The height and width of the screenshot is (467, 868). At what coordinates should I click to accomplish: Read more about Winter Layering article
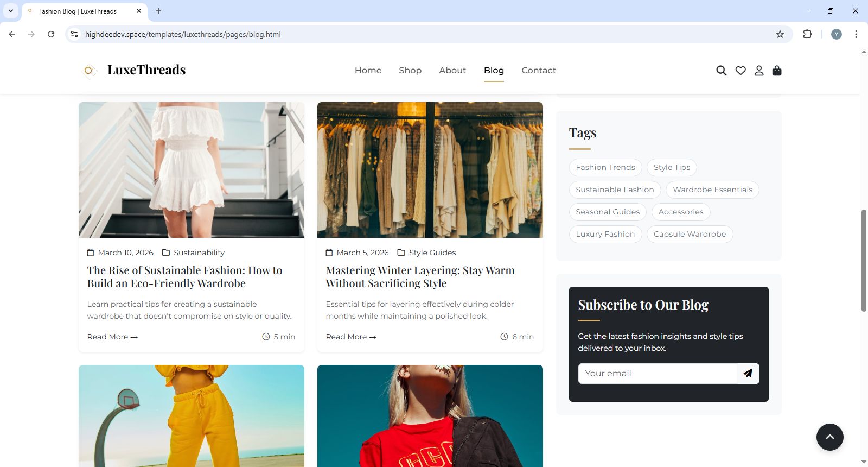tap(352, 337)
